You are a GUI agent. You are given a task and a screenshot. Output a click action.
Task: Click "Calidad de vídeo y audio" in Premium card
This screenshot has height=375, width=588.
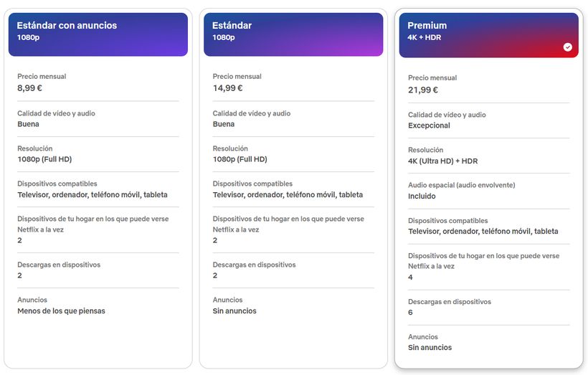(447, 115)
